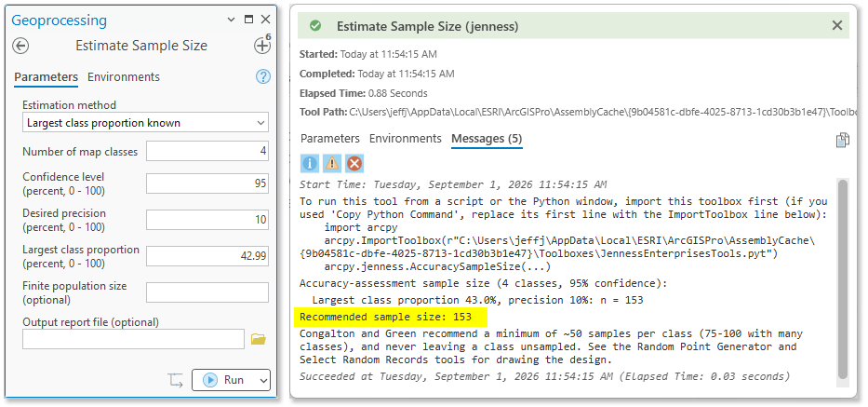Click the Run button

[x=223, y=380]
